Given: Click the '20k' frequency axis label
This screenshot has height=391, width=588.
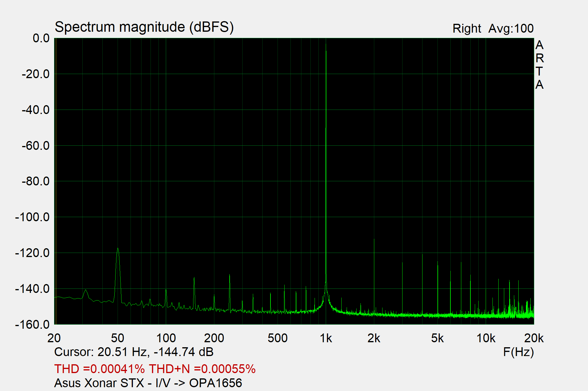Looking at the screenshot, I should tap(534, 338).
